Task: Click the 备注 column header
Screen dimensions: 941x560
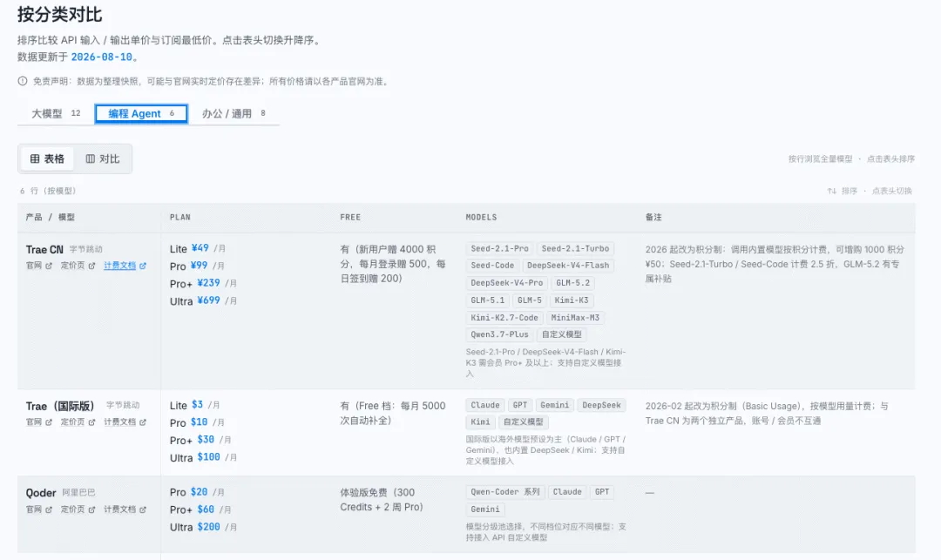Action: (653, 217)
